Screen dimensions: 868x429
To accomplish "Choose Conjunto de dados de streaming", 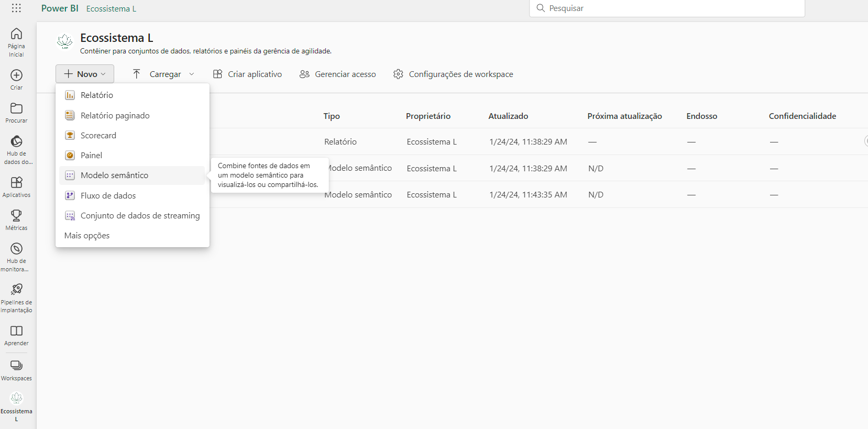I will 132,216.
